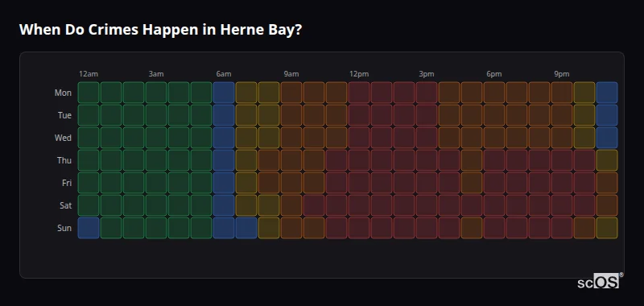Select the Wednesday 6am heatmap cell
Screen dimensions: 644x306
click(224, 138)
